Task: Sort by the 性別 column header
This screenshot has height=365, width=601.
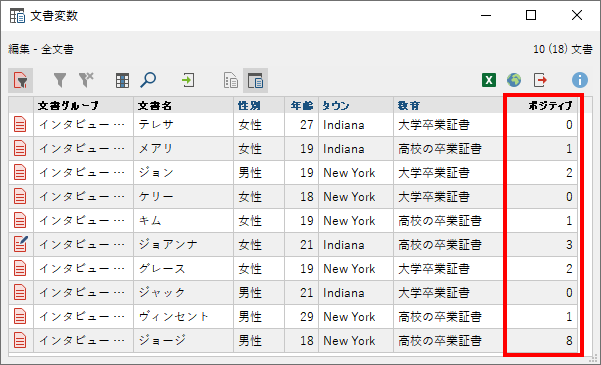Action: coord(259,105)
